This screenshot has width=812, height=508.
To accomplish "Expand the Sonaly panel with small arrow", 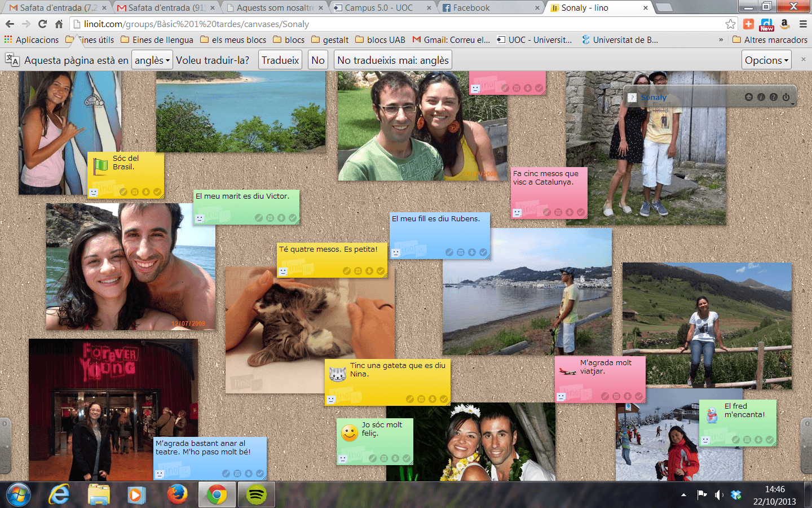I will coord(792,104).
